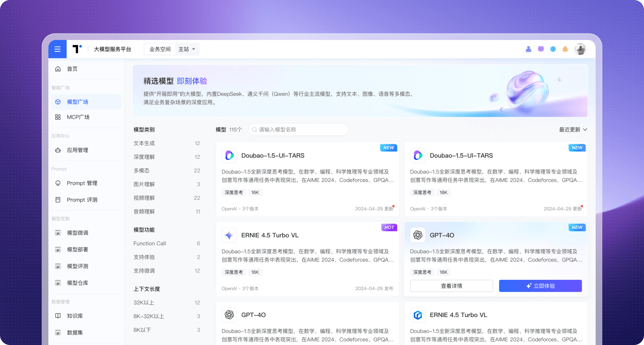Click the robot icon beside 应用管理
Screen dimensions: 644x345
tap(58, 150)
